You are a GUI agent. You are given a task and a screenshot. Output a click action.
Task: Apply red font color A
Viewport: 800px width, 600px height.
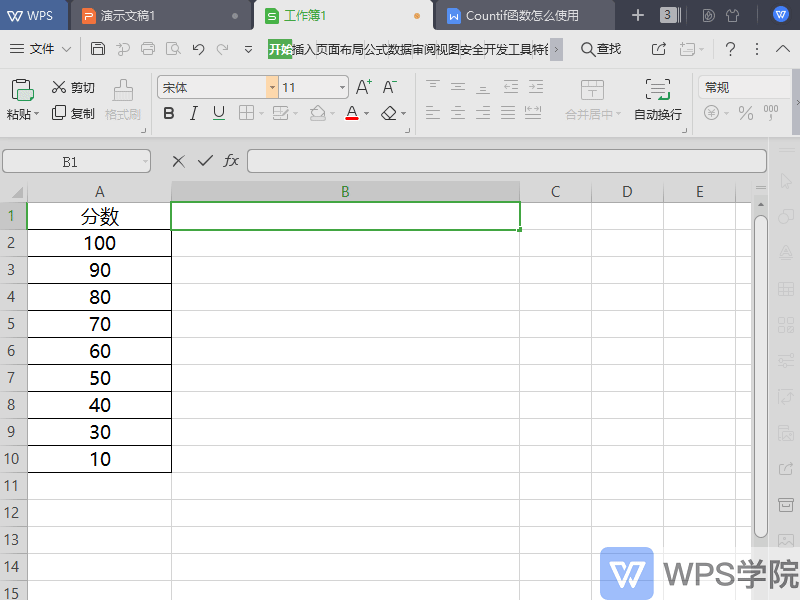[352, 113]
